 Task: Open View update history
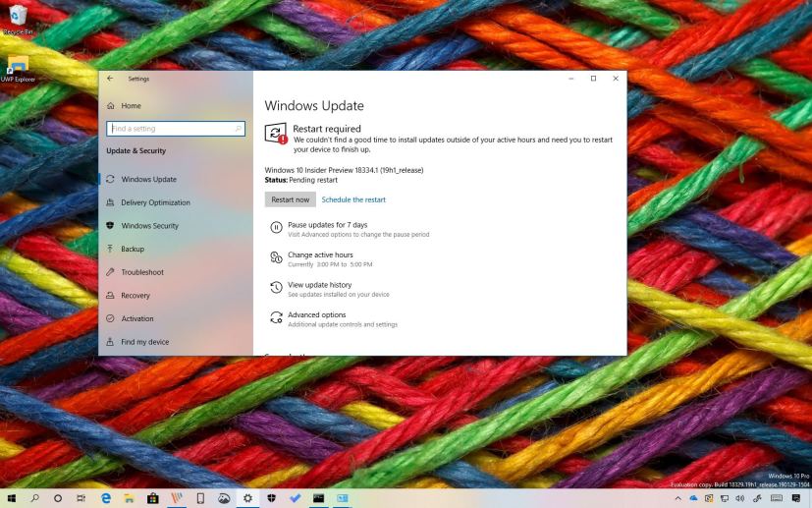[x=329, y=289]
